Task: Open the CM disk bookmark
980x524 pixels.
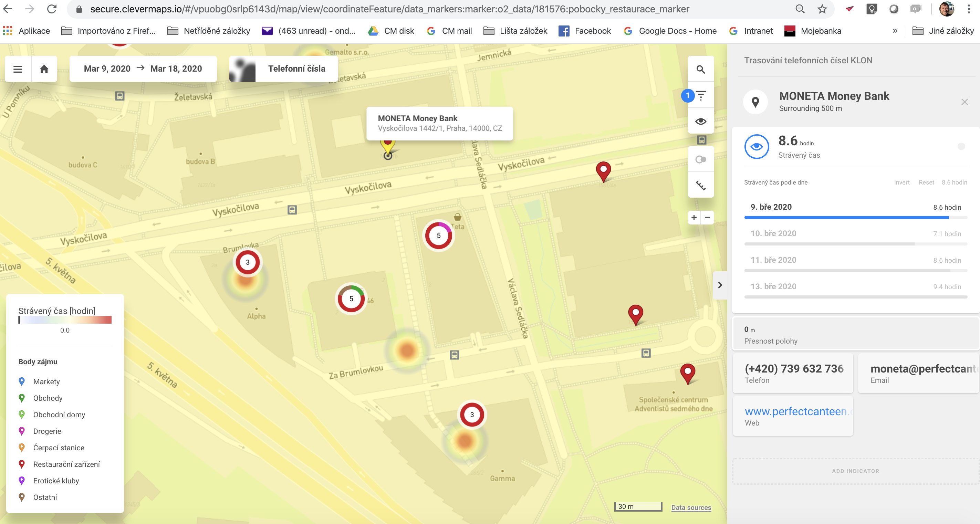Action: 391,31
